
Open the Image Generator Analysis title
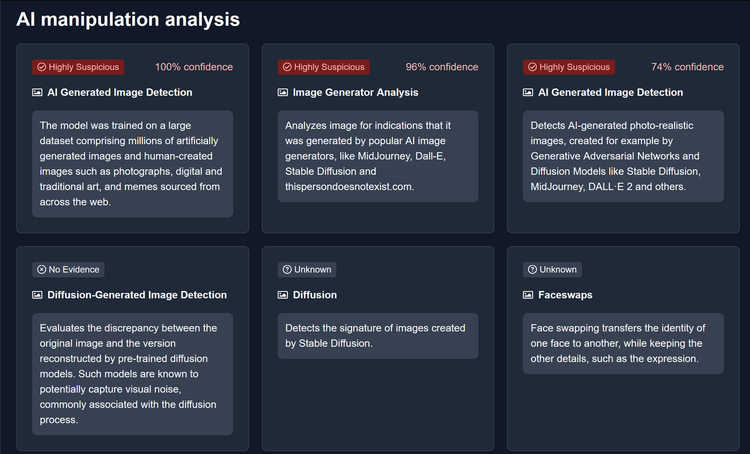[355, 93]
